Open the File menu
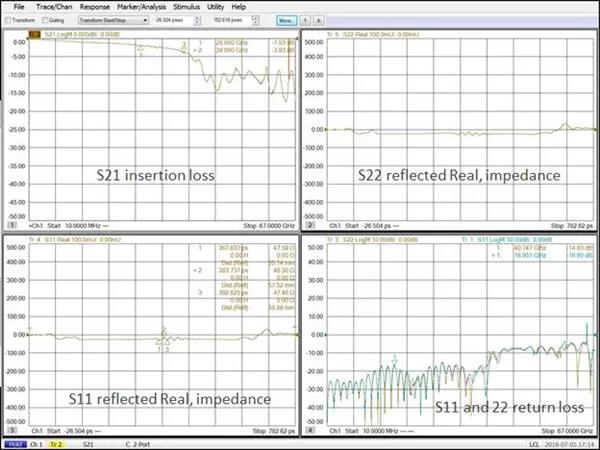600x450 pixels. (x=18, y=6)
